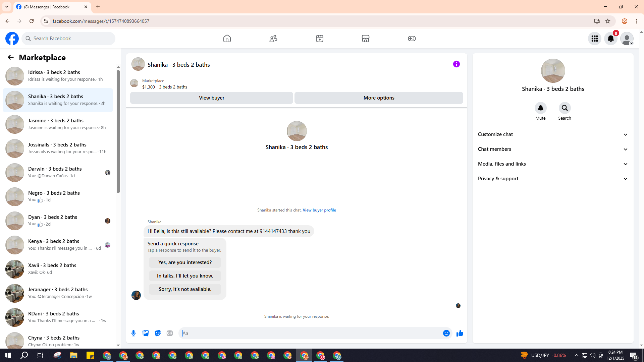Image resolution: width=644 pixels, height=362 pixels.
Task: Click Shanika's large profile thumbnail in right panel
Action: (553, 71)
